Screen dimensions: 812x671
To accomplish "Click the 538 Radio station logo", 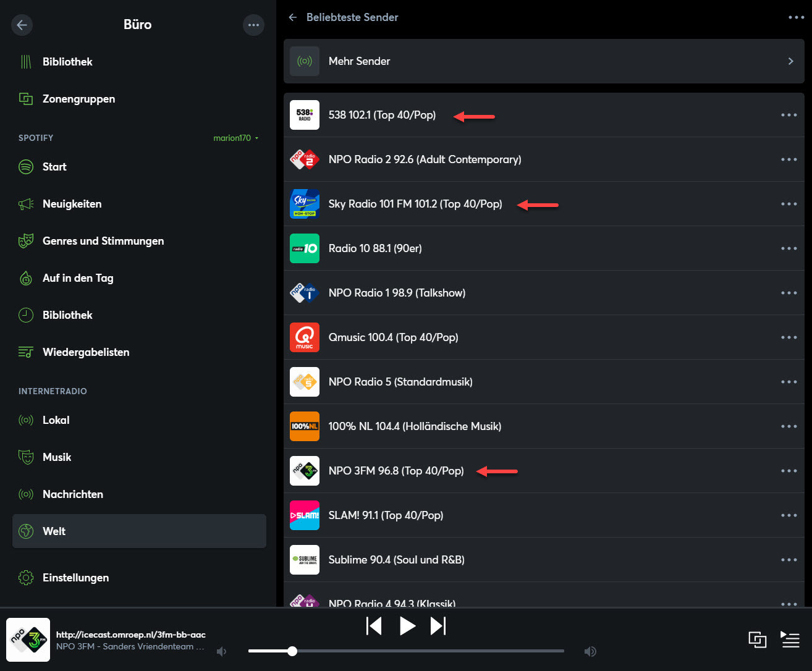I will 305,115.
